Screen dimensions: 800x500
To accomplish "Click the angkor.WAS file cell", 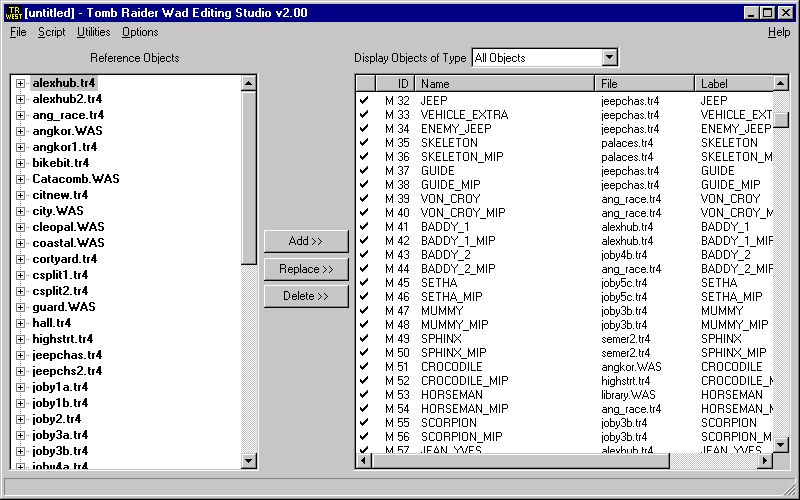I will pyautogui.click(x=631, y=366).
